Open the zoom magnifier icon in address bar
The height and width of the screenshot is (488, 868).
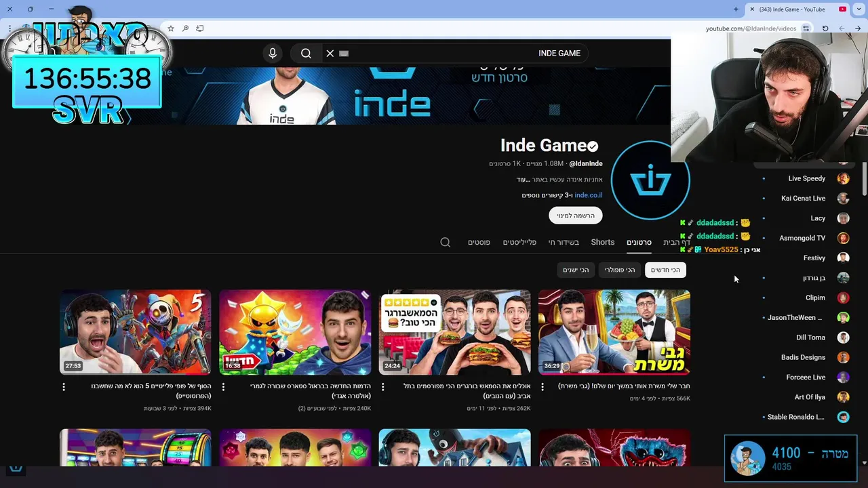coord(185,28)
